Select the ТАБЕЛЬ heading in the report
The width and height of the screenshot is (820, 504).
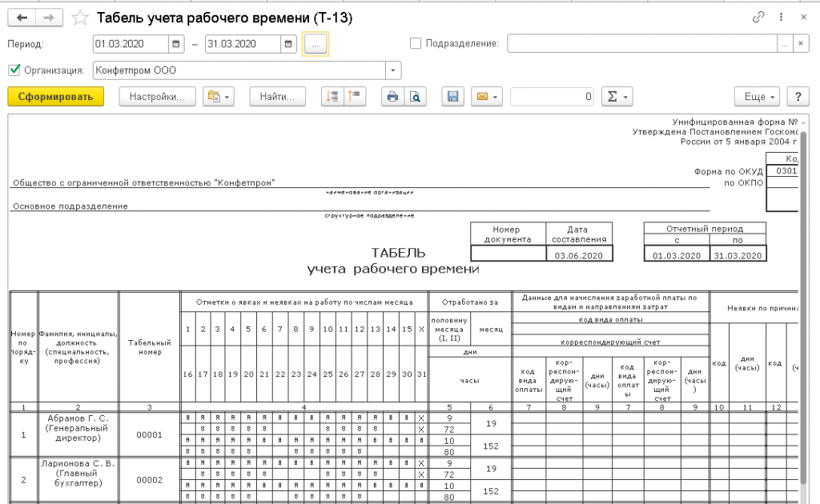pyautogui.click(x=399, y=253)
